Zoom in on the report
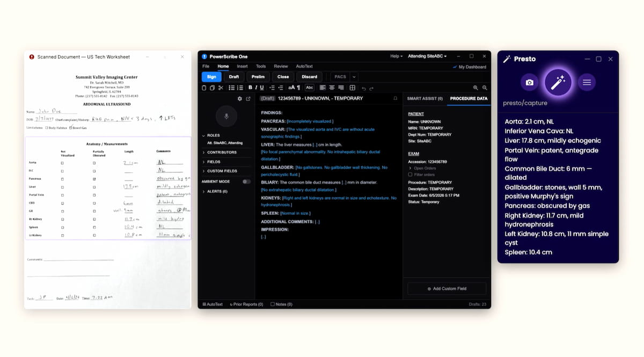Screen dimensions: 644x357 (x=475, y=88)
